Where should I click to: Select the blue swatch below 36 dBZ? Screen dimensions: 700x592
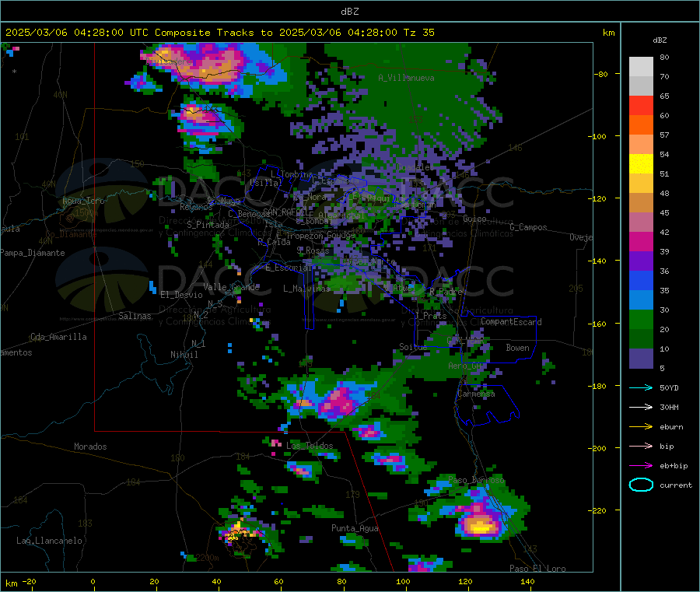click(641, 280)
